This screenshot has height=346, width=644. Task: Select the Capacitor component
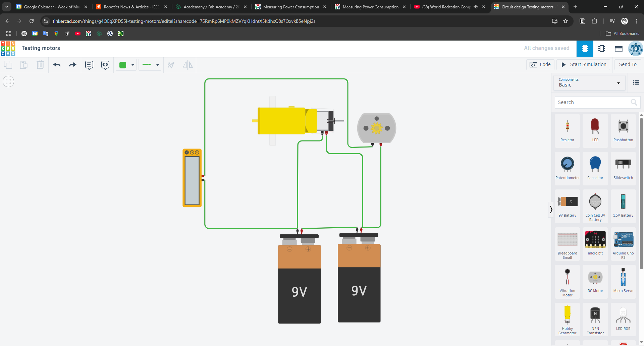click(x=595, y=169)
